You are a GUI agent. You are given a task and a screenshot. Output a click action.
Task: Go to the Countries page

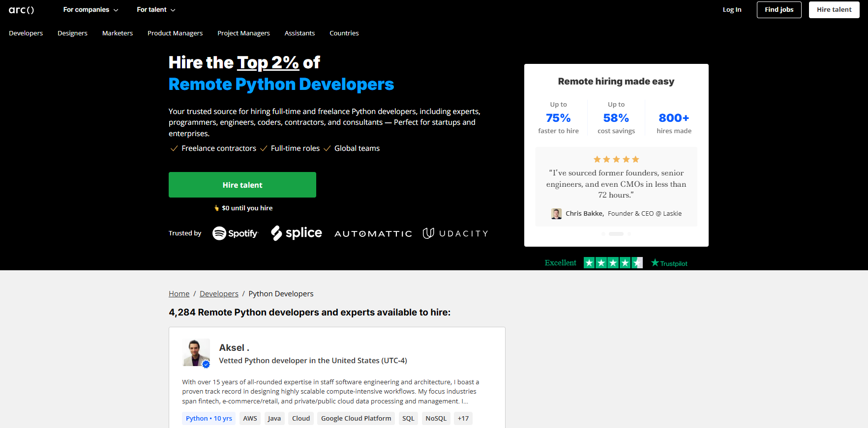[x=344, y=33]
